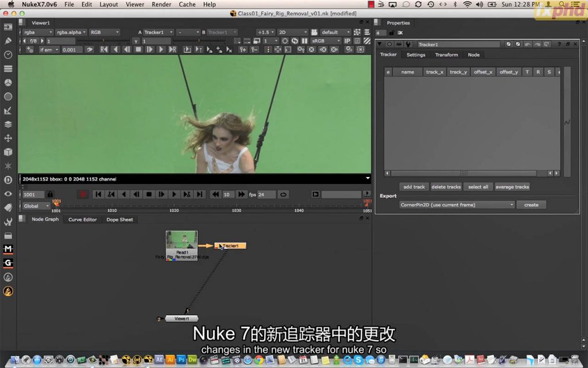Switch to the Settings tab in Tracker1
The width and height of the screenshot is (588, 368).
(x=416, y=55)
